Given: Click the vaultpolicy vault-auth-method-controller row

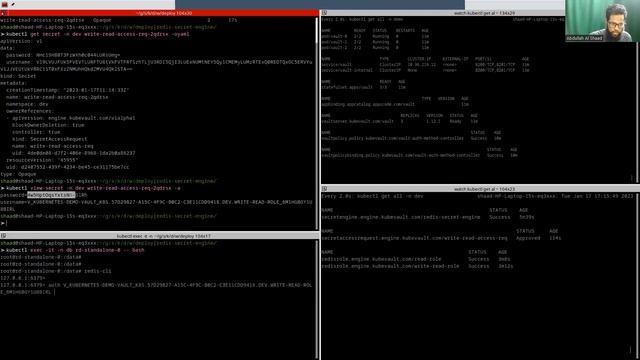Looking at the screenshot, I should click(411, 138).
